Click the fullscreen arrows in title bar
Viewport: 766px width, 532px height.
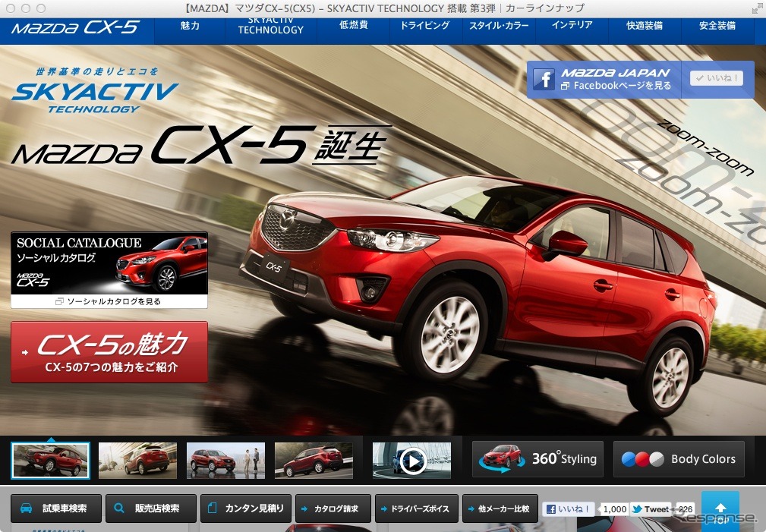tap(757, 8)
